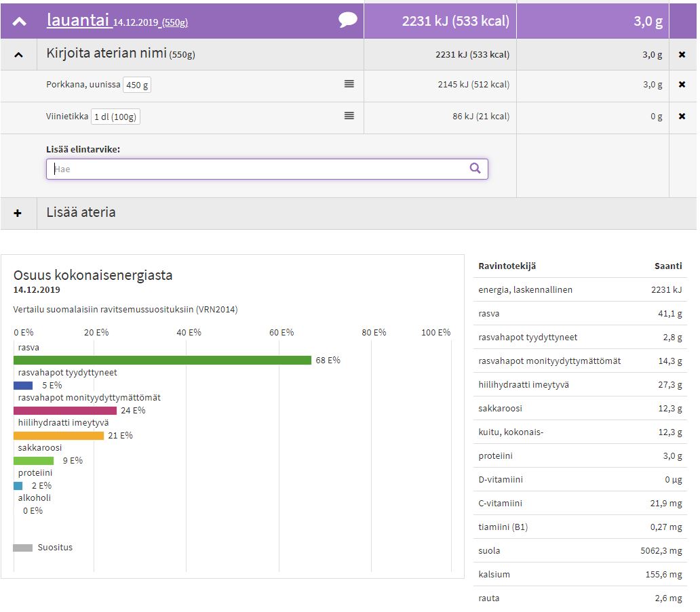Click Kirjoita aterian nimi to rename meal
Viewport: 700px width, 612px height.
[x=106, y=54]
